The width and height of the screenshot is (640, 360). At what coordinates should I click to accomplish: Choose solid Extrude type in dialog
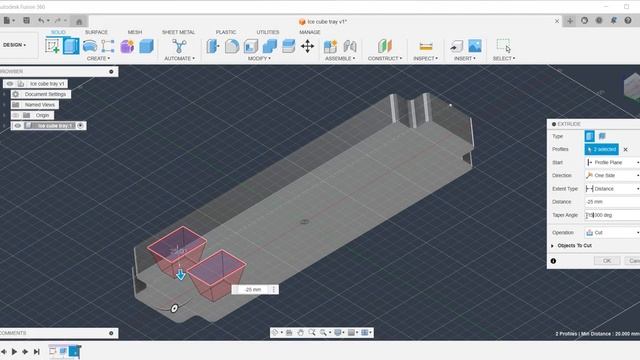click(589, 136)
